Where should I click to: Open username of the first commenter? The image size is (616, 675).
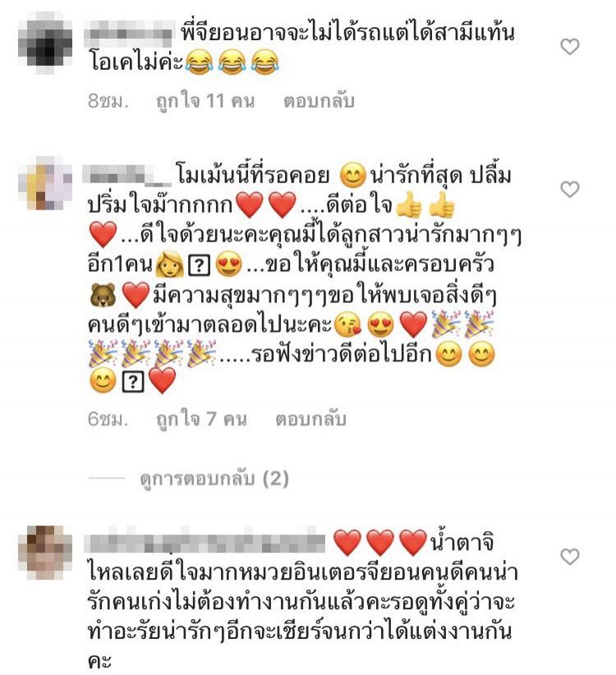129,34
